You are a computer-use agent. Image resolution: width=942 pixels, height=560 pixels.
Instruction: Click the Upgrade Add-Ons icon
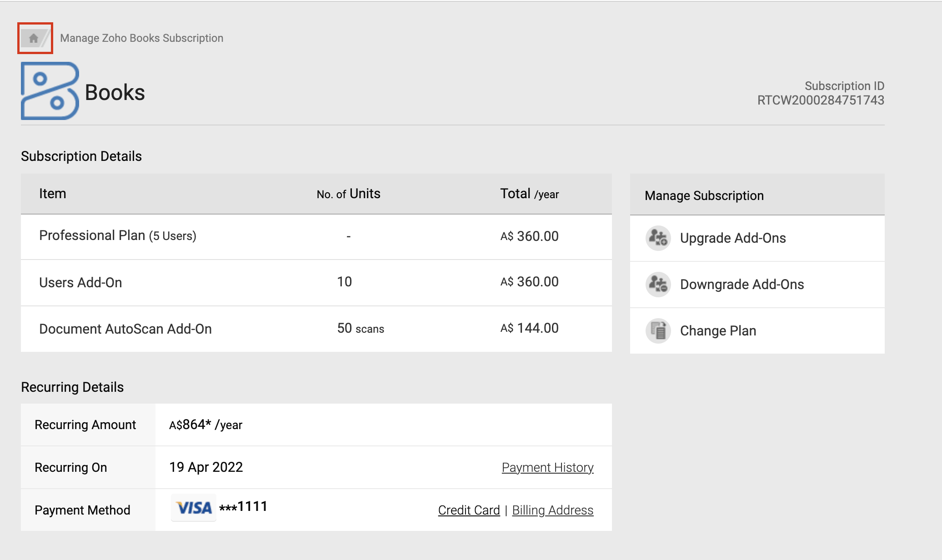[x=658, y=238]
